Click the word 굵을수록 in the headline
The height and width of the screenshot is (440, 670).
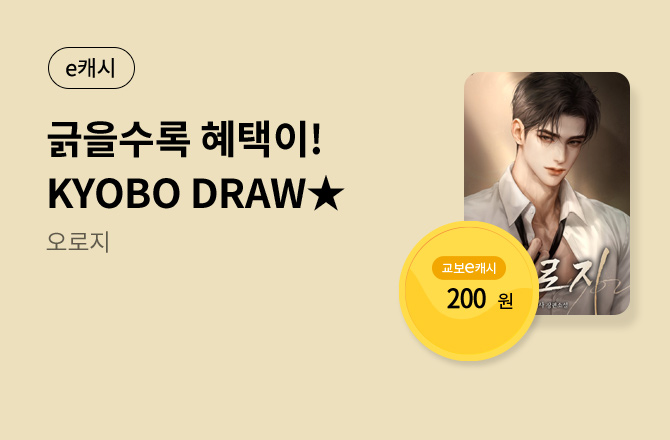click(118, 139)
